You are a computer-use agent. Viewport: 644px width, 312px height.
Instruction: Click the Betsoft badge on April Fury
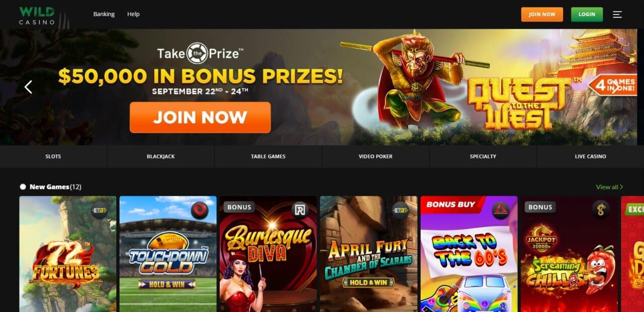[x=400, y=210]
